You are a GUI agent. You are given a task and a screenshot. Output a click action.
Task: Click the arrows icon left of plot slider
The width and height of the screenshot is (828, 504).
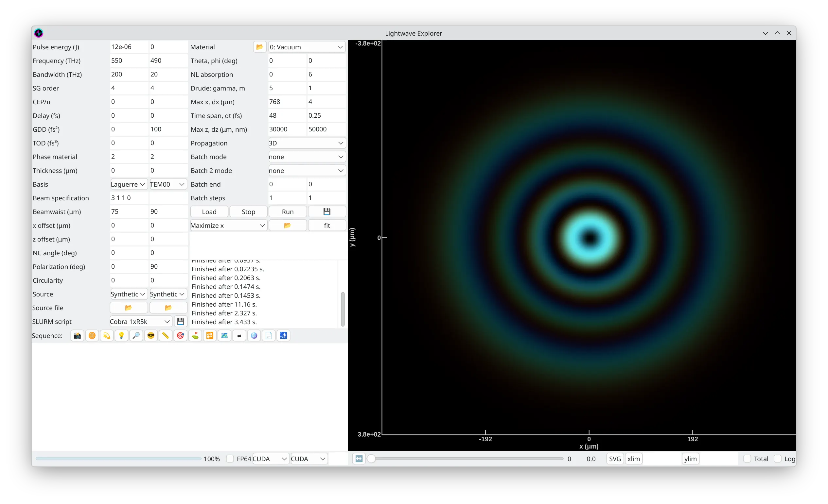pos(359,459)
